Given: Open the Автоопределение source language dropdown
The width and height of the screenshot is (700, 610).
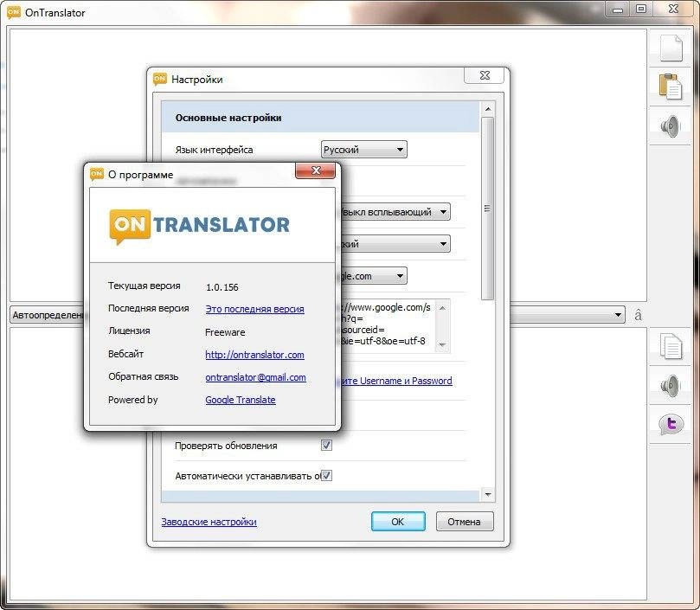Looking at the screenshot, I should click(x=48, y=315).
